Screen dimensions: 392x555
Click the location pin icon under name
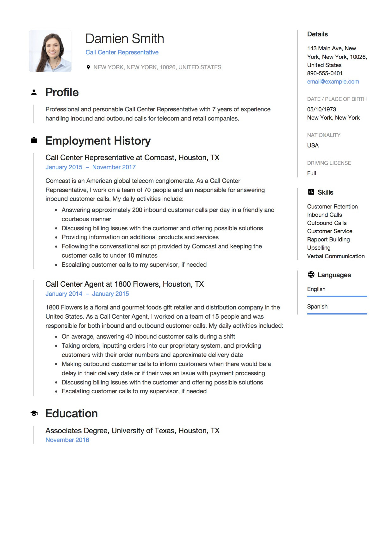88,67
